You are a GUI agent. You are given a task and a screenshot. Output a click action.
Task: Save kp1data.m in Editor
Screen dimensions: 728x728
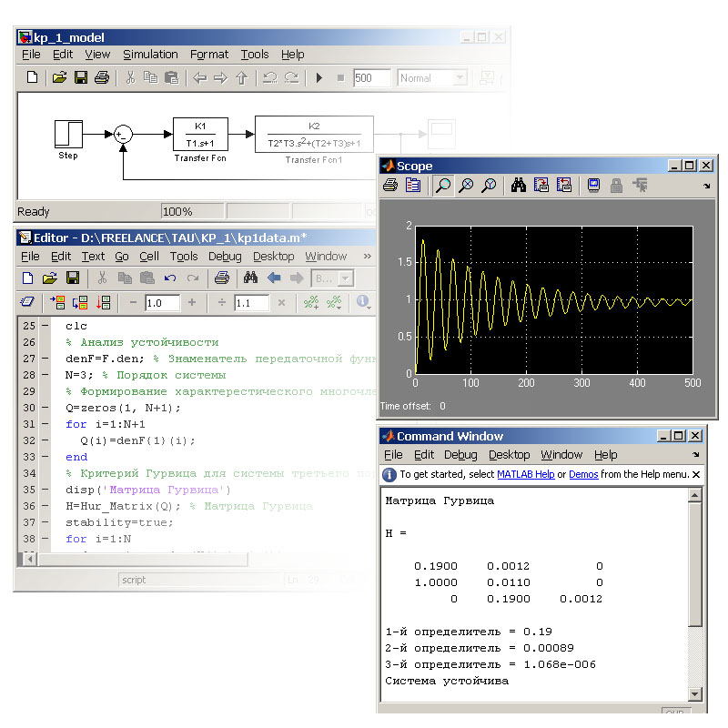pos(73,278)
